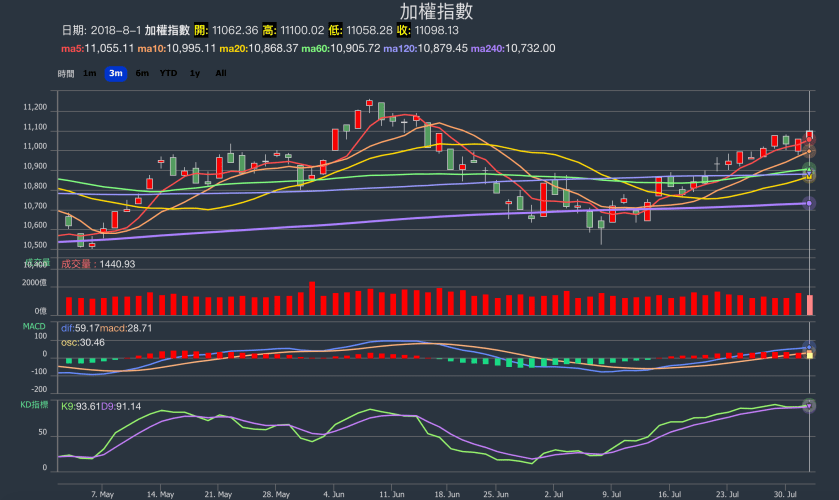Click the 加權指數 chart title

(x=436, y=12)
